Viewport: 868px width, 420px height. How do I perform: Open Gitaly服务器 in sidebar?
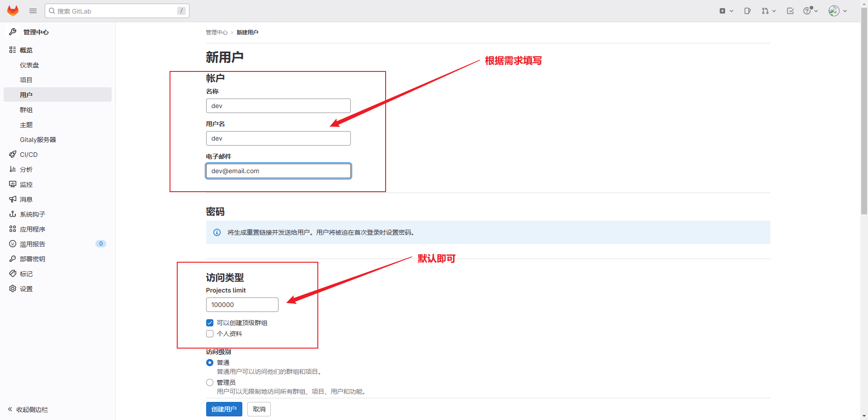(38, 140)
